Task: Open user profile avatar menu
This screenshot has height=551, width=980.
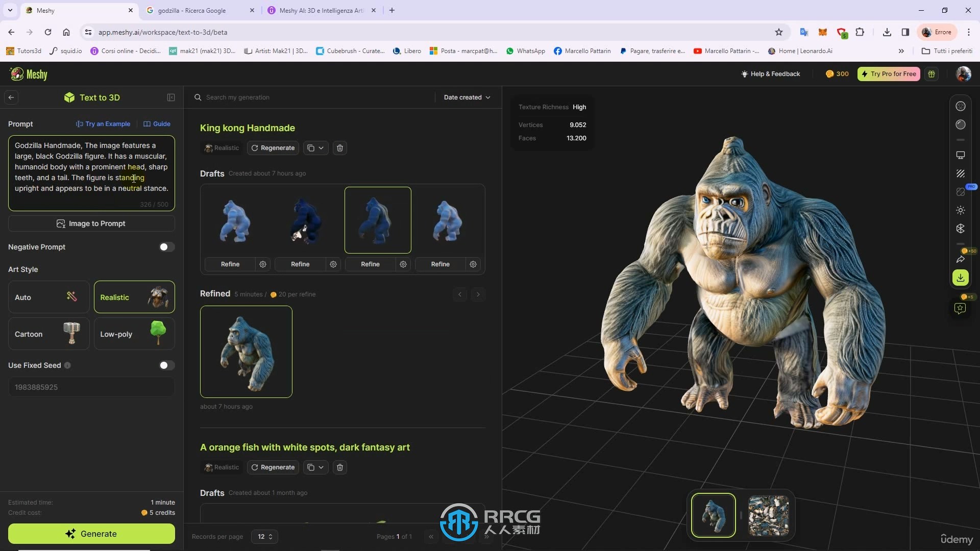Action: click(x=963, y=74)
